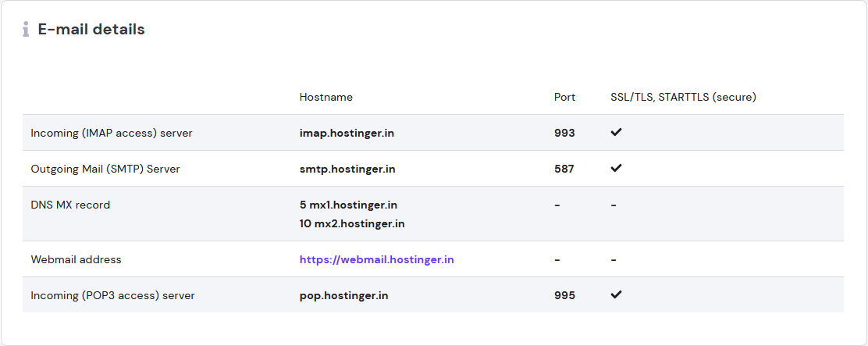Image resolution: width=868 pixels, height=346 pixels.
Task: Click port number 587
Action: coord(564,169)
